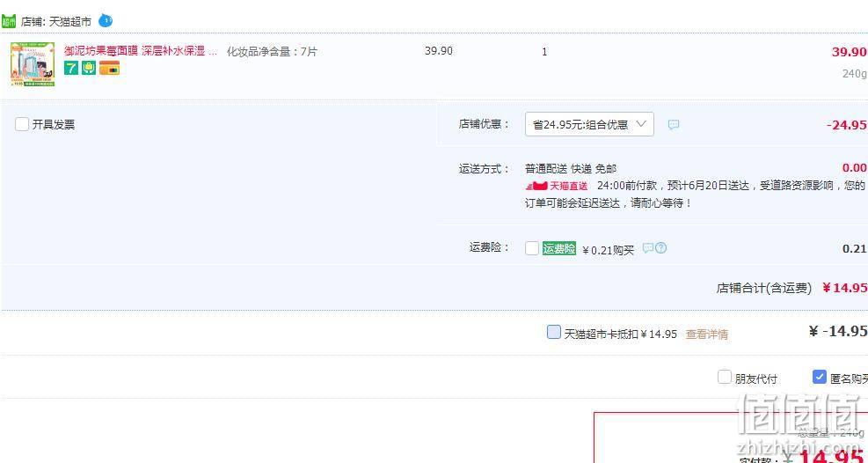Click the green shield guarantee badge icon

[89, 68]
